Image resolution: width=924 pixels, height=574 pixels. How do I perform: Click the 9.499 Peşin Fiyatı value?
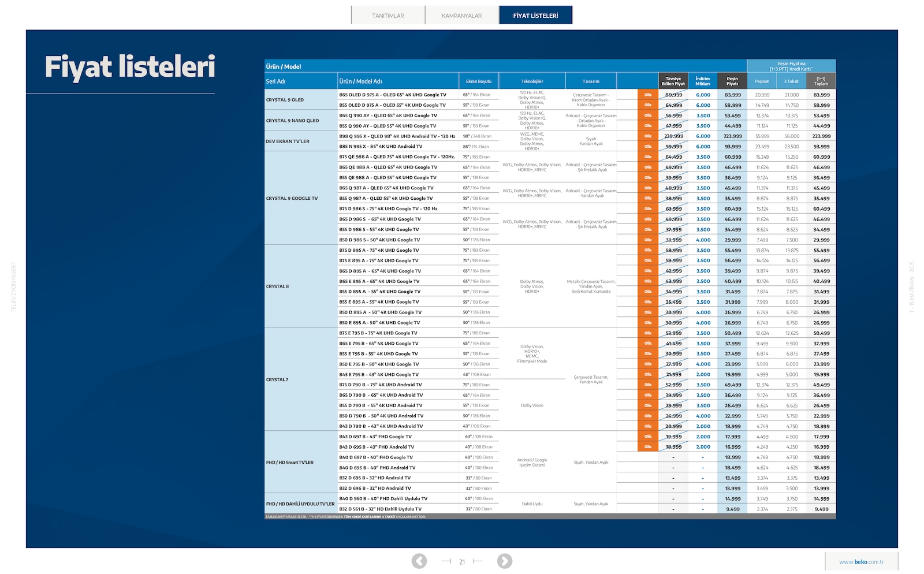[x=733, y=509]
